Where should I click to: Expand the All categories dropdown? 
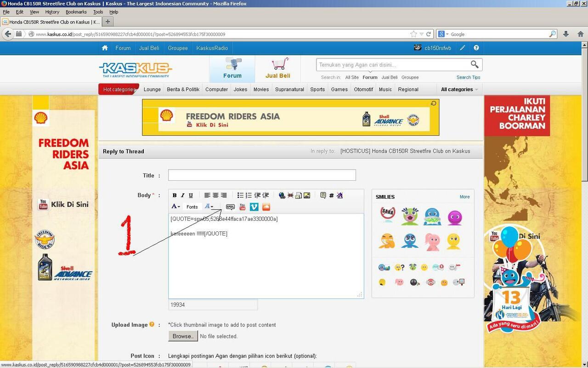click(x=459, y=89)
